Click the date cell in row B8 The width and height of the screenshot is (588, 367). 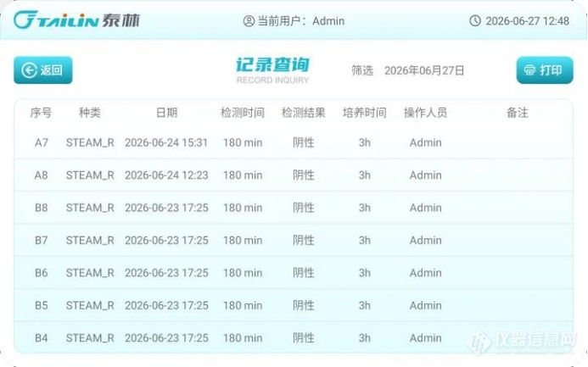click(x=166, y=208)
